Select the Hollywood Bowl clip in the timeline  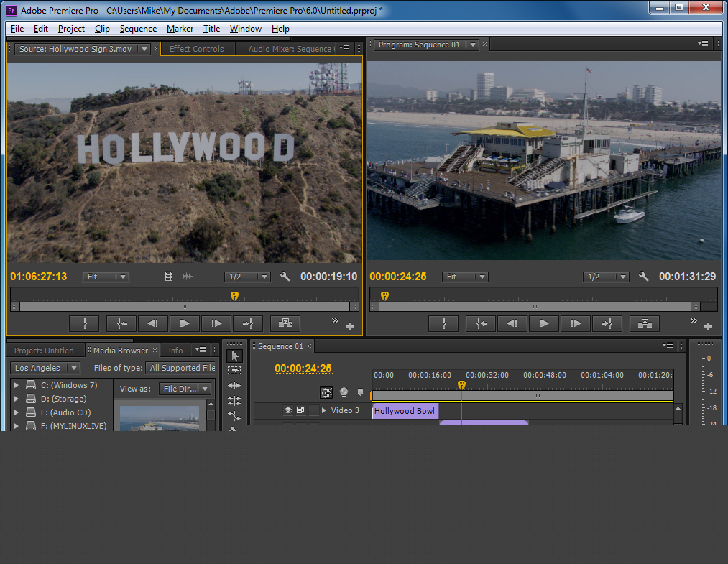point(405,410)
